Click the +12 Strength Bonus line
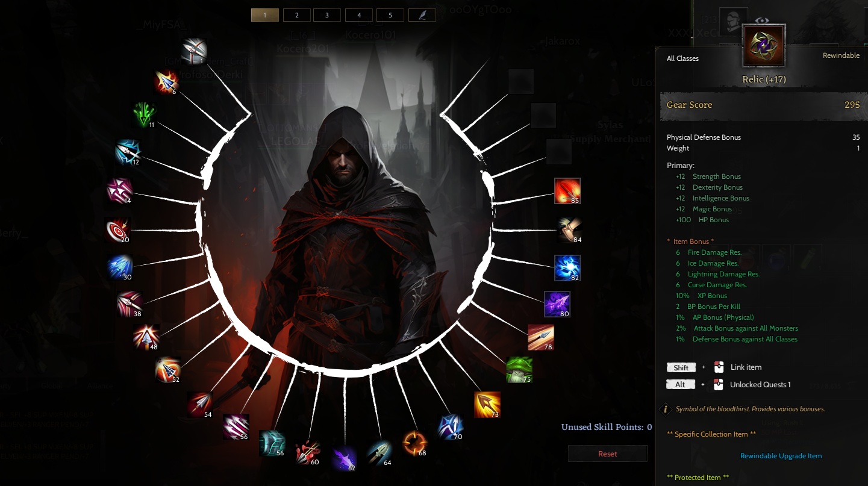Screen dimensions: 868x486 [708, 176]
